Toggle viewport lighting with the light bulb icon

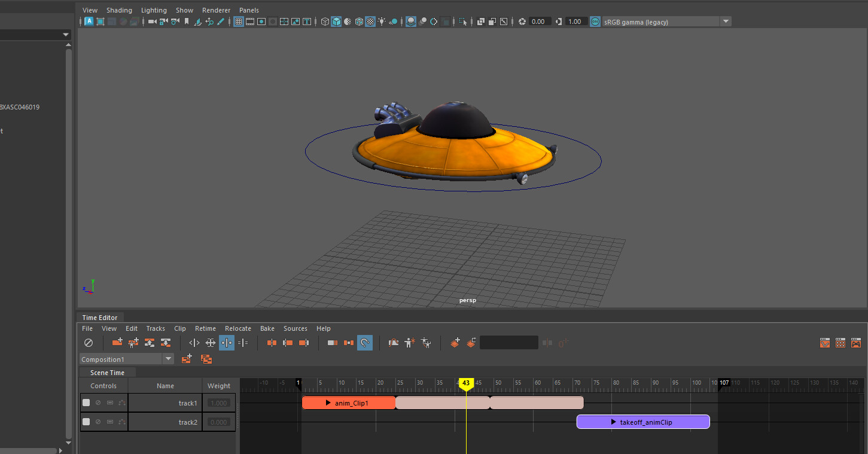tap(382, 21)
